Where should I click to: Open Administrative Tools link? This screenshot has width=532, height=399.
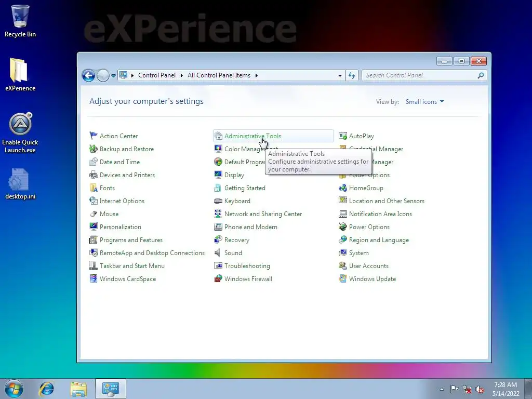pos(253,136)
